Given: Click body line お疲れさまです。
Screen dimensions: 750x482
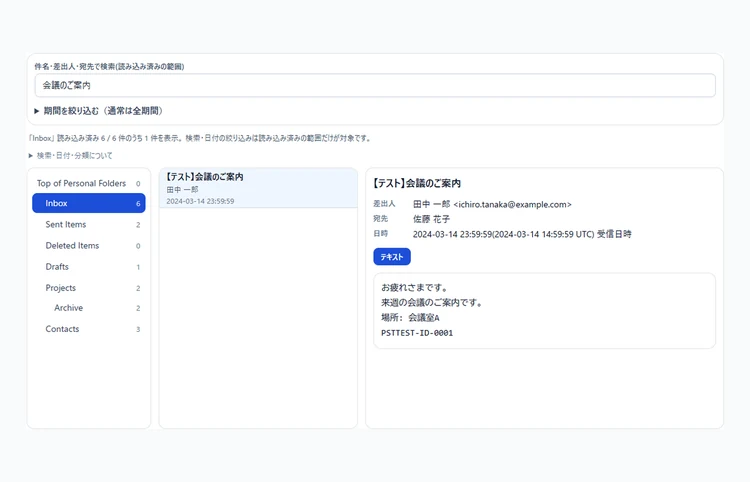Looking at the screenshot, I should (414, 288).
